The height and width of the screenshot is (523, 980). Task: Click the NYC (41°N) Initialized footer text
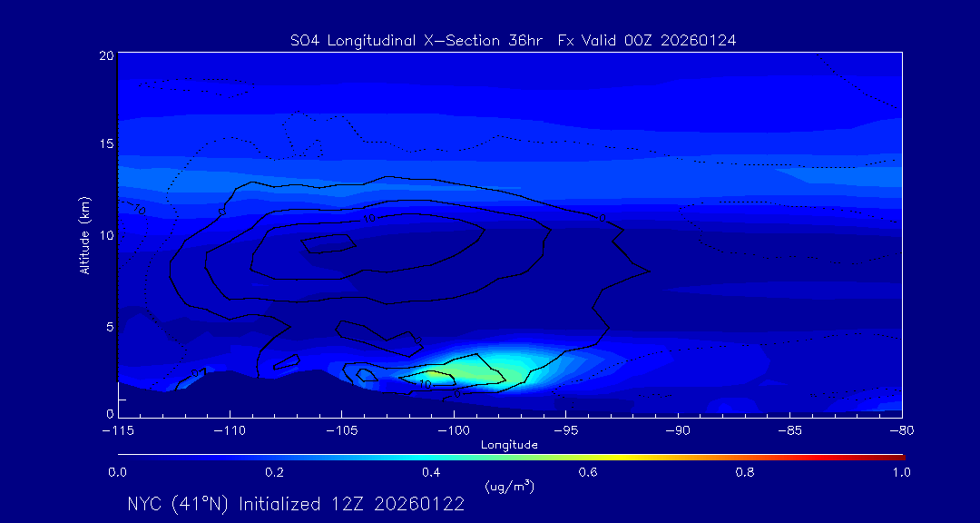pyautogui.click(x=296, y=505)
